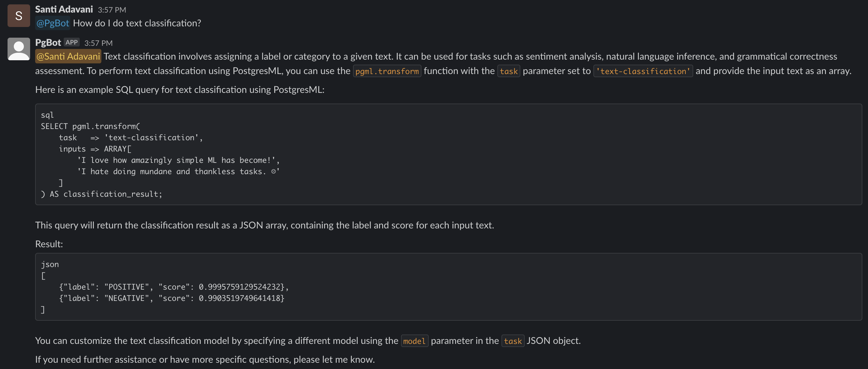Click the POSITIVE label result row
Viewport: 868px width, 369px height.
point(174,287)
